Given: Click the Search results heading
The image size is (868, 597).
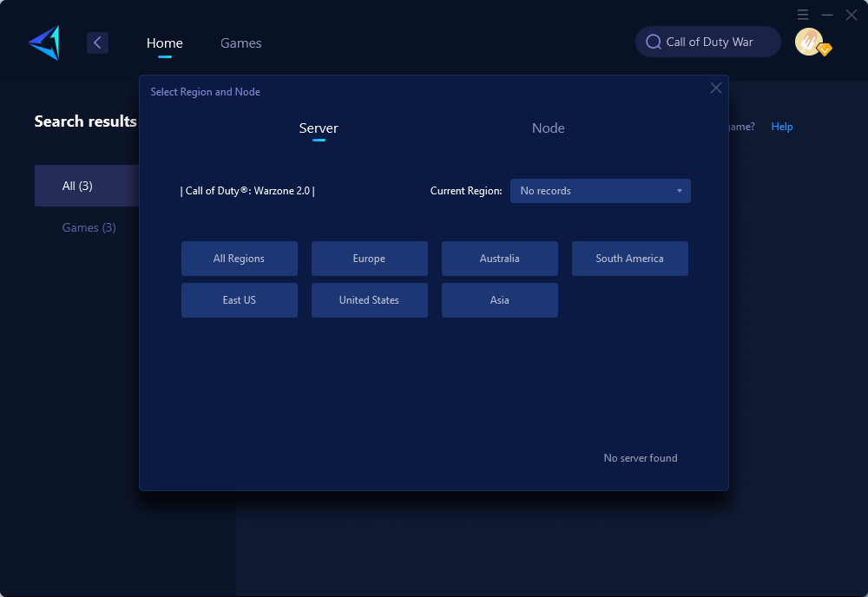Looking at the screenshot, I should (85, 121).
